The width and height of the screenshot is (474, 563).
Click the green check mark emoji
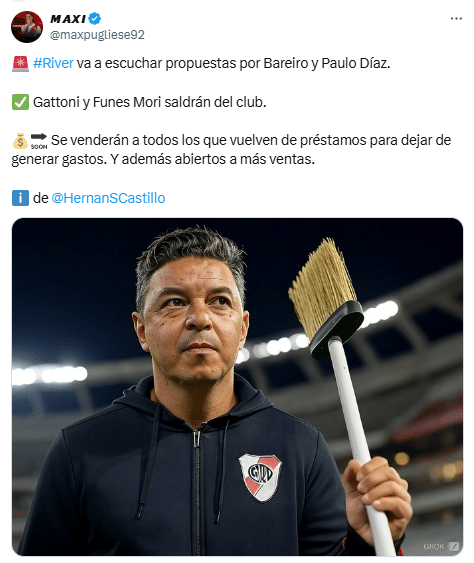[20, 102]
